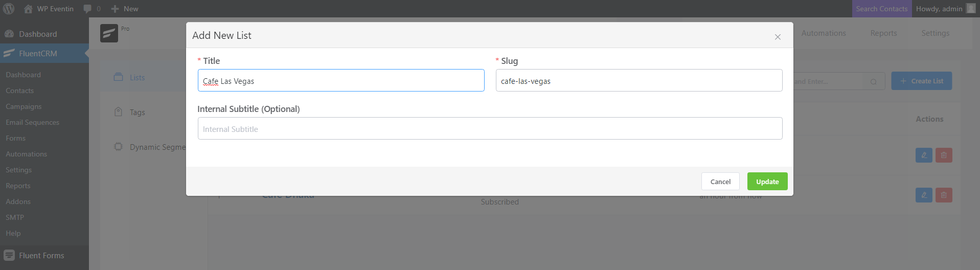The width and height of the screenshot is (980, 270).
Task: Focus the Slug input field
Action: (x=639, y=80)
